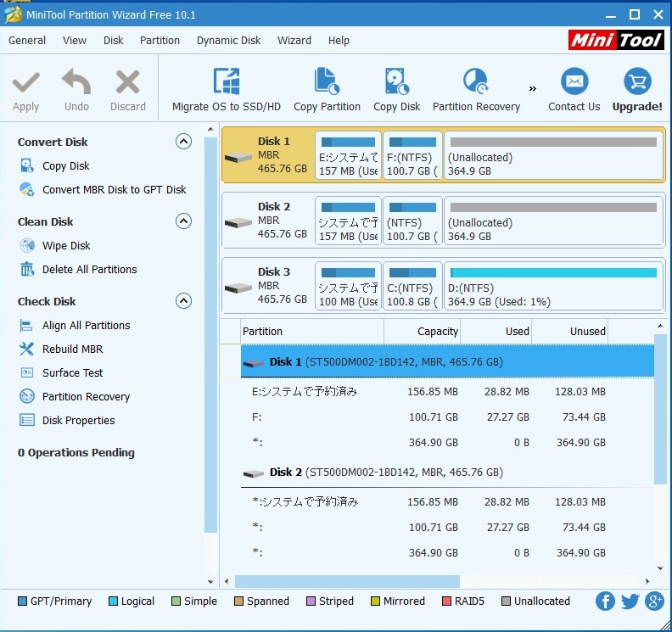672x632 pixels.
Task: Select the C:(NTFS) partition block
Action: (412, 285)
